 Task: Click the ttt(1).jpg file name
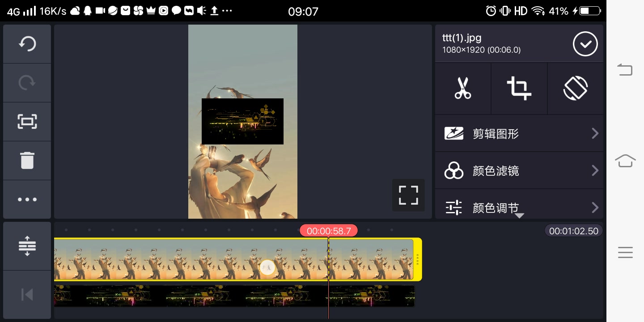(x=462, y=38)
